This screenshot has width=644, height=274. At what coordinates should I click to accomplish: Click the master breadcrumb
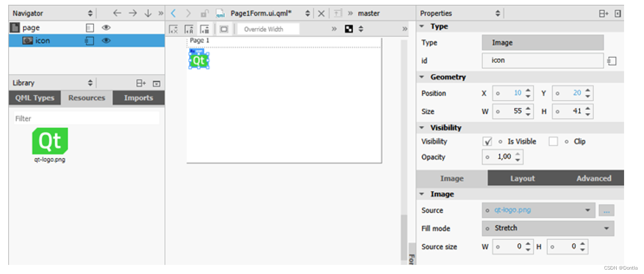[x=369, y=13]
